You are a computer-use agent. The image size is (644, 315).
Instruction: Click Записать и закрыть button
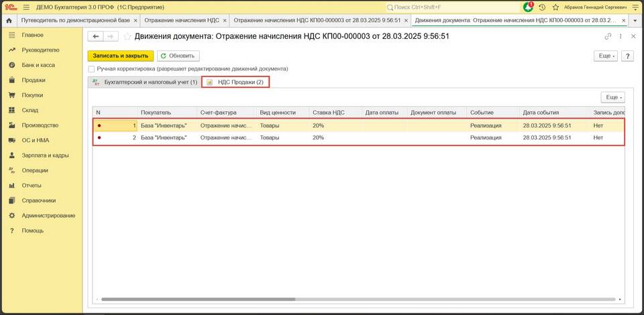point(120,56)
